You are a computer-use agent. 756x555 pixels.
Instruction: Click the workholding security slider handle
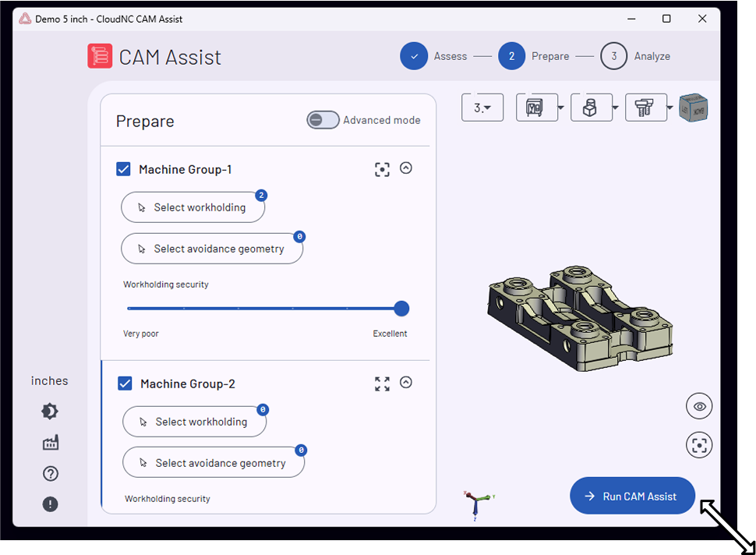click(x=401, y=309)
